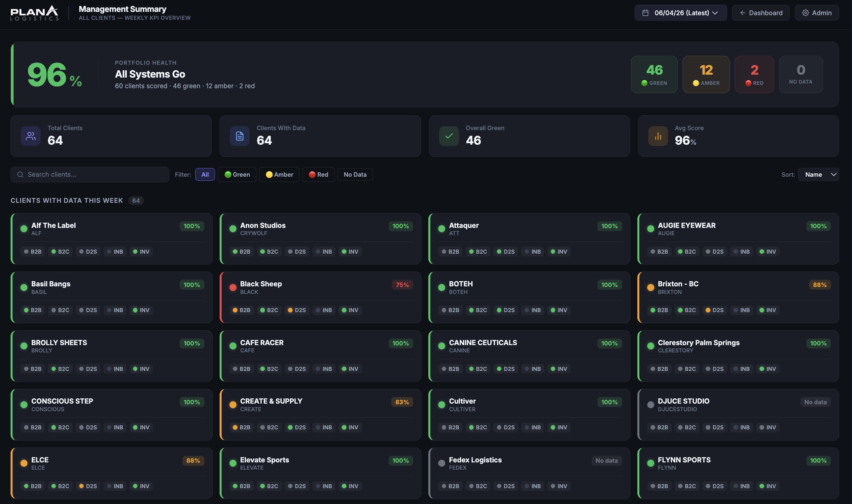
Task: Click CREATE & SUPPLY amber status dot
Action: pos(233,405)
